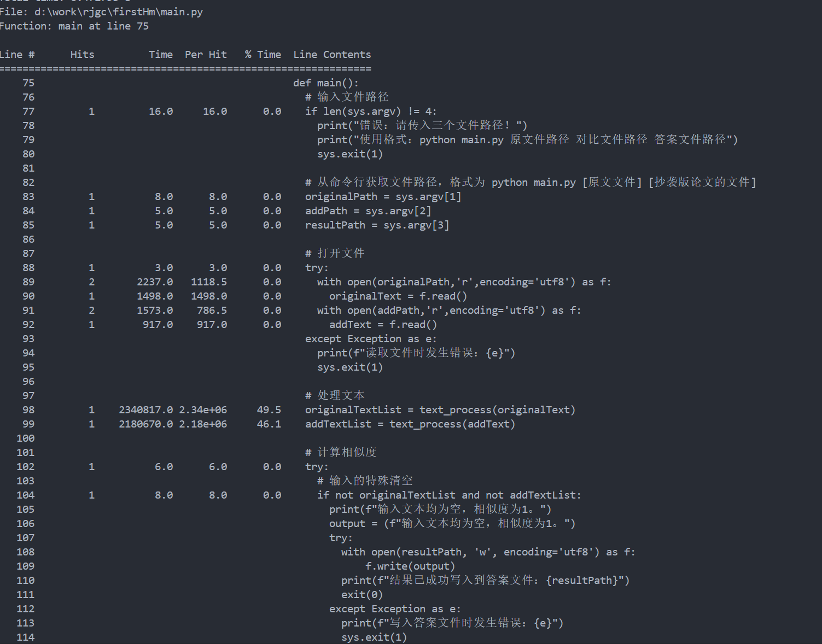This screenshot has height=644, width=822.
Task: Click the '# 计算相似度' comment
Action: (341, 453)
